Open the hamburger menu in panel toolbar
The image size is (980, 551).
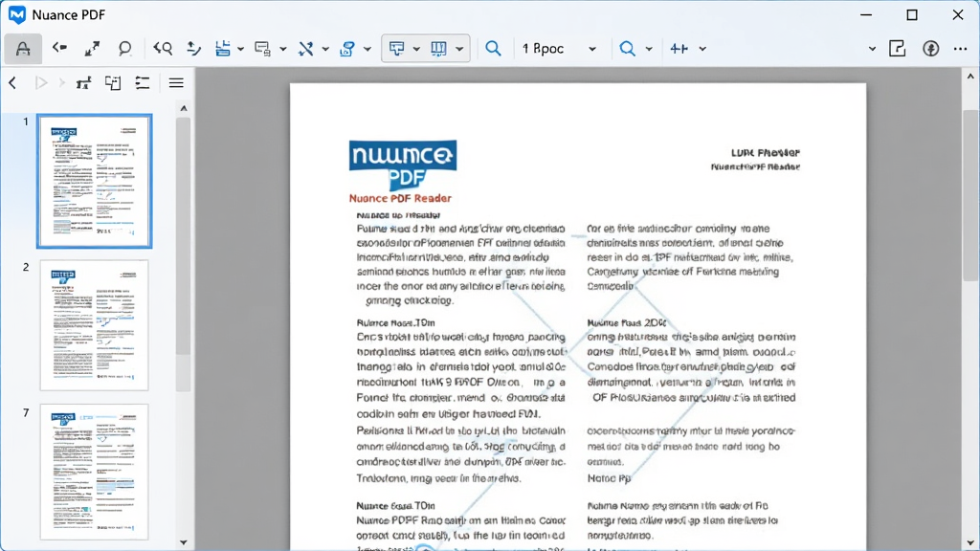176,82
